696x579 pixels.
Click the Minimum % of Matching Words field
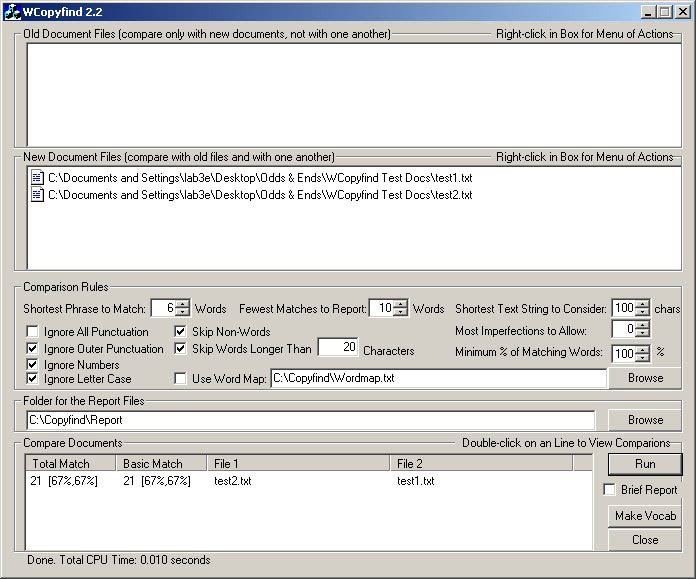coord(624,353)
